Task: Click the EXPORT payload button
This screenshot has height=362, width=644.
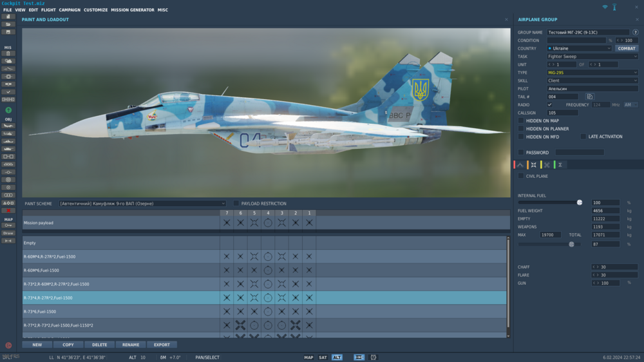Action: click(162, 345)
